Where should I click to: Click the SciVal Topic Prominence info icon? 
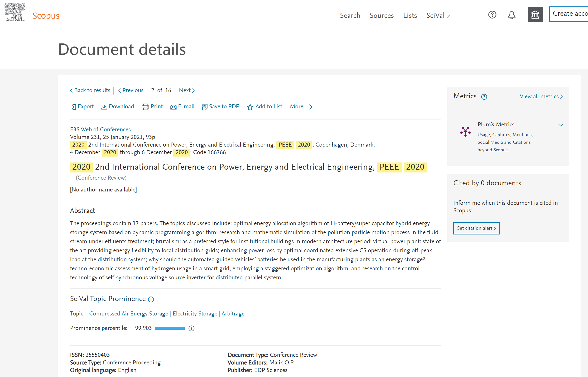(x=151, y=299)
